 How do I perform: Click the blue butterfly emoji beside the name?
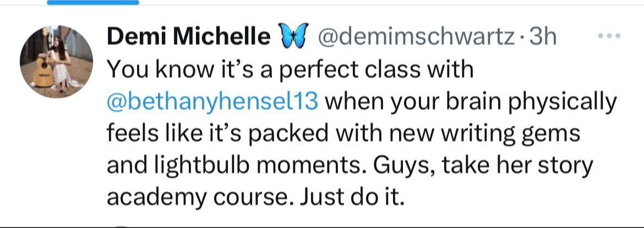click(x=292, y=37)
